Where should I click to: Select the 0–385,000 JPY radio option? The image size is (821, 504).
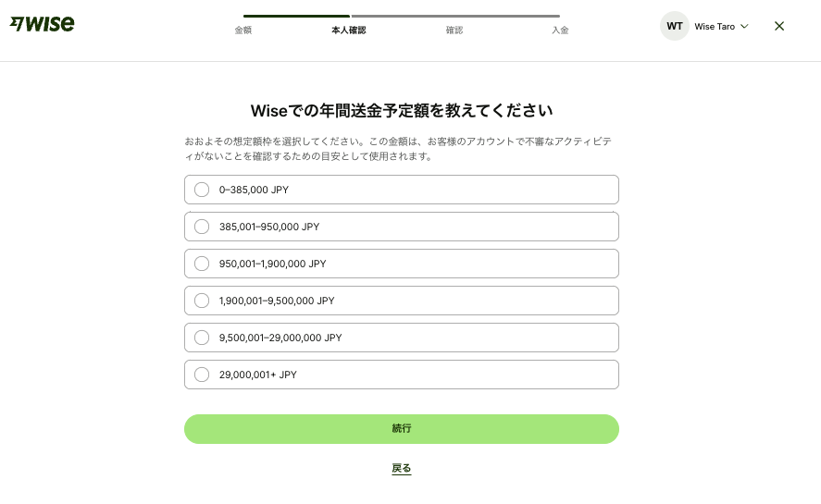pos(202,190)
